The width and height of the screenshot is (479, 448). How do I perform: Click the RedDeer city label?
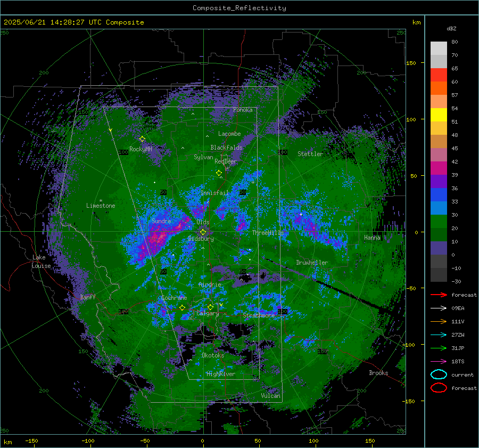tap(226, 161)
